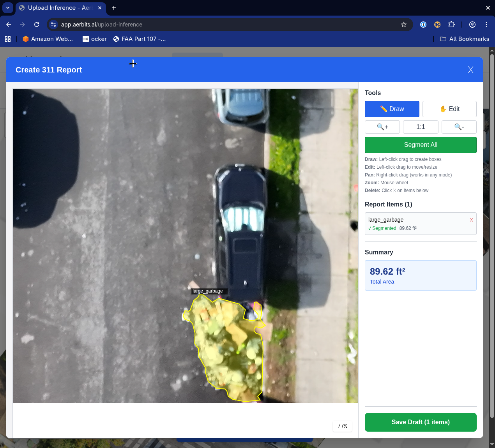The image size is (495, 448).
Task: Open the All Bookmarks folder
Action: tap(465, 39)
